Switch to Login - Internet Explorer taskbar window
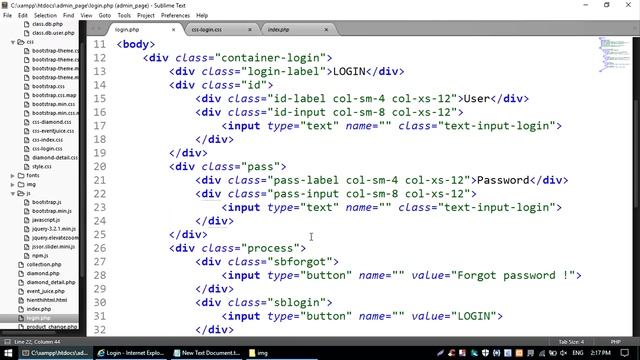 click(131, 353)
